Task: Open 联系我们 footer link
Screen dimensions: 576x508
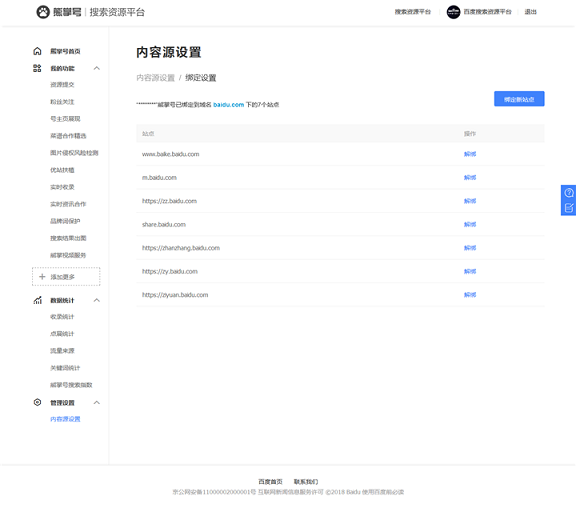Action: pos(306,482)
